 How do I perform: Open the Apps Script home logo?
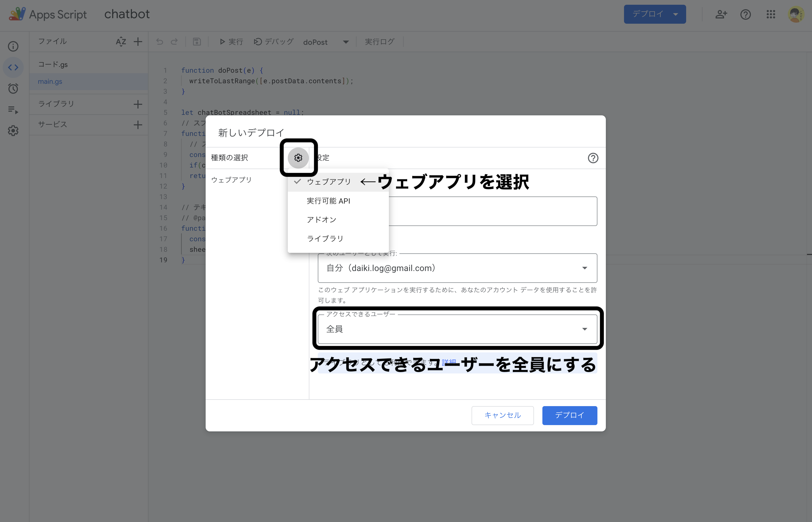(x=48, y=14)
